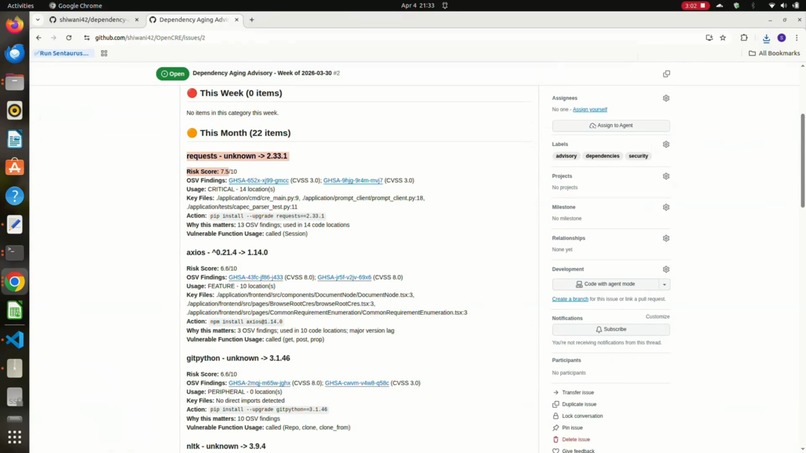
Task: Click the requests - unknown -> 2.33.1 heading
Action: 237,156
